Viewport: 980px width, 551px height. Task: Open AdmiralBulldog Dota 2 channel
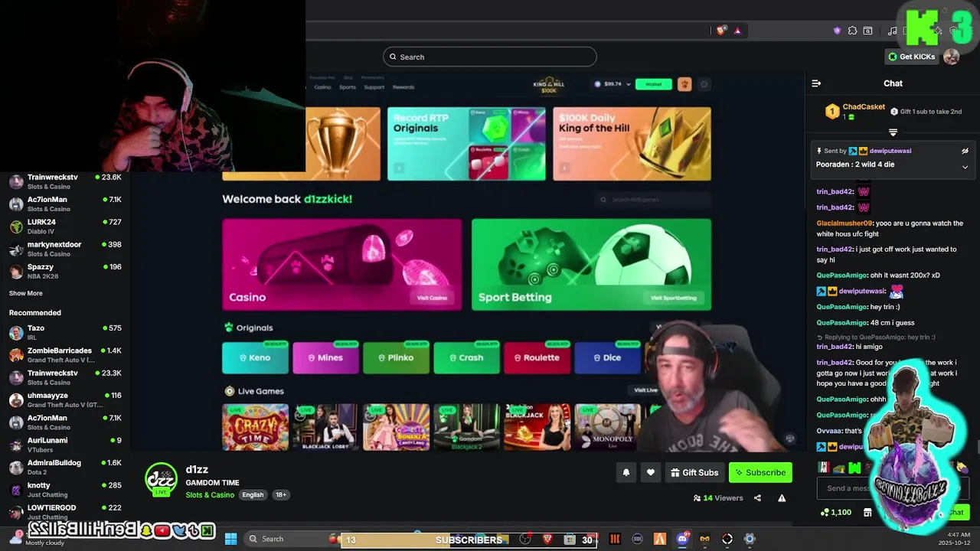[65, 467]
